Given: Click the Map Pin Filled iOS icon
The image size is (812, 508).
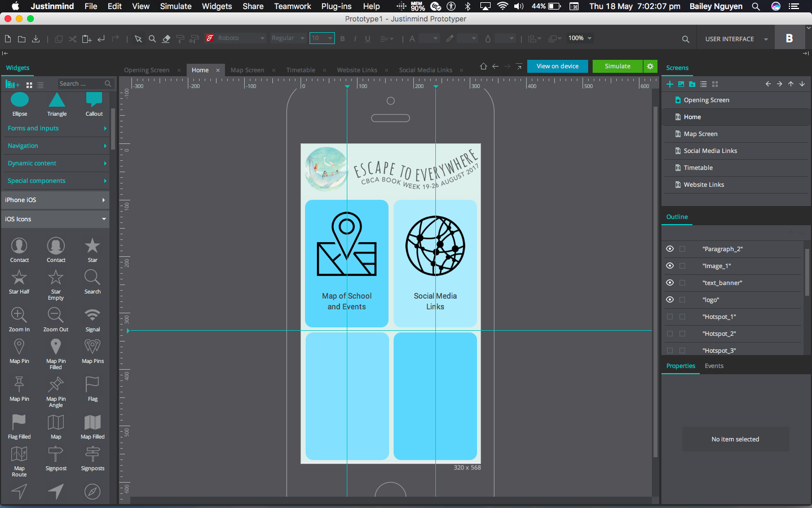Looking at the screenshot, I should pyautogui.click(x=55, y=347).
